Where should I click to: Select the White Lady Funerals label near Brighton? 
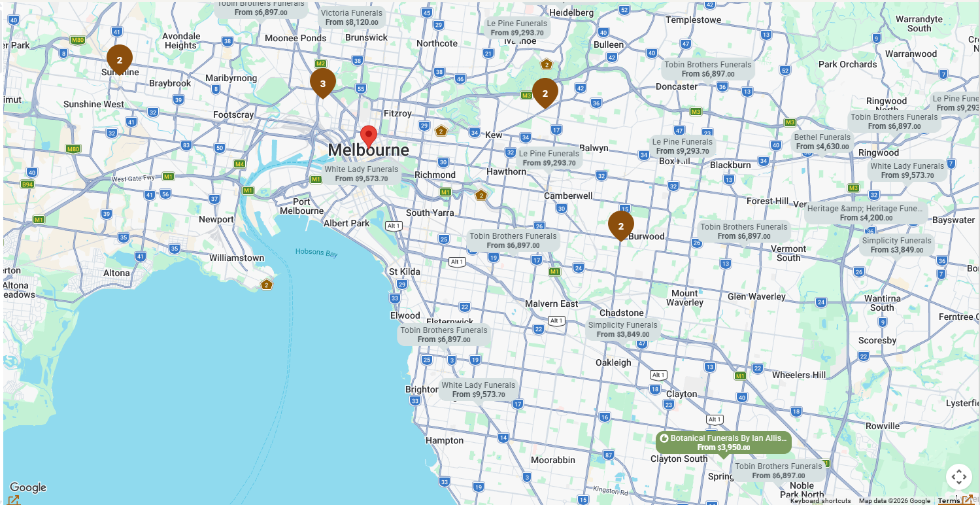[479, 390]
